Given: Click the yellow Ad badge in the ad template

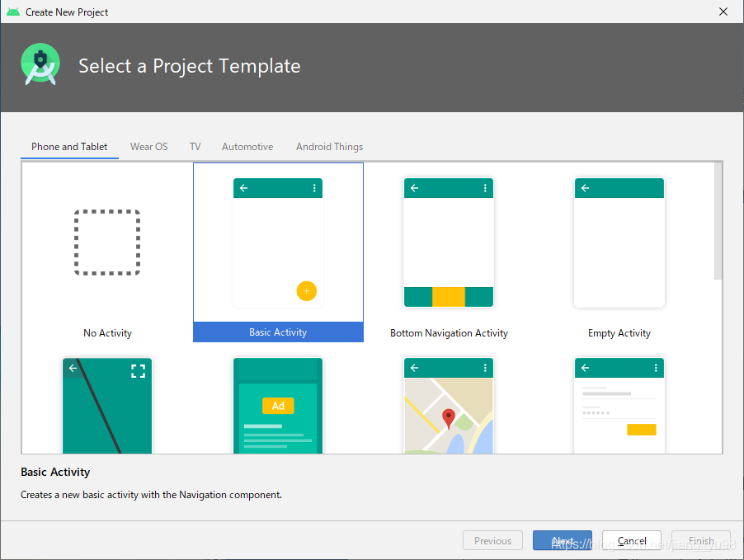Looking at the screenshot, I should pos(278,406).
